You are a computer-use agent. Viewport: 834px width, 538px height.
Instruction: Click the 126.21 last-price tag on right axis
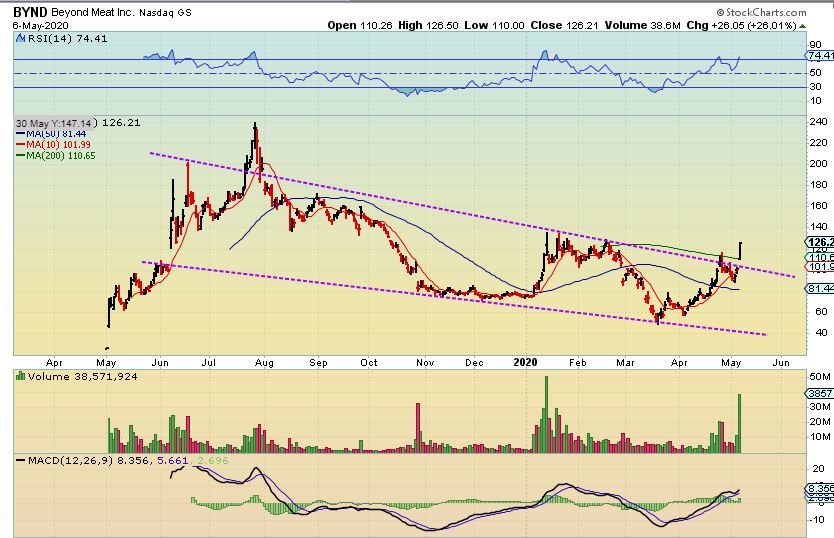click(x=818, y=241)
